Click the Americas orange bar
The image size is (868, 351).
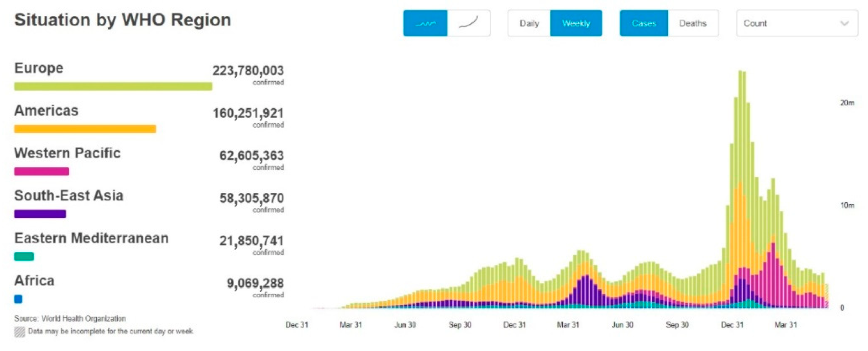[x=85, y=129]
